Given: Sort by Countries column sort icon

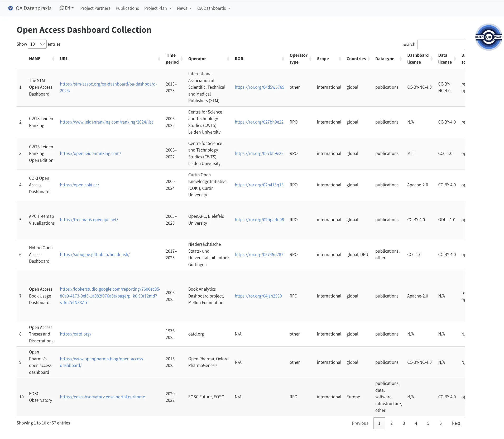Looking at the screenshot, I should click(x=369, y=59).
